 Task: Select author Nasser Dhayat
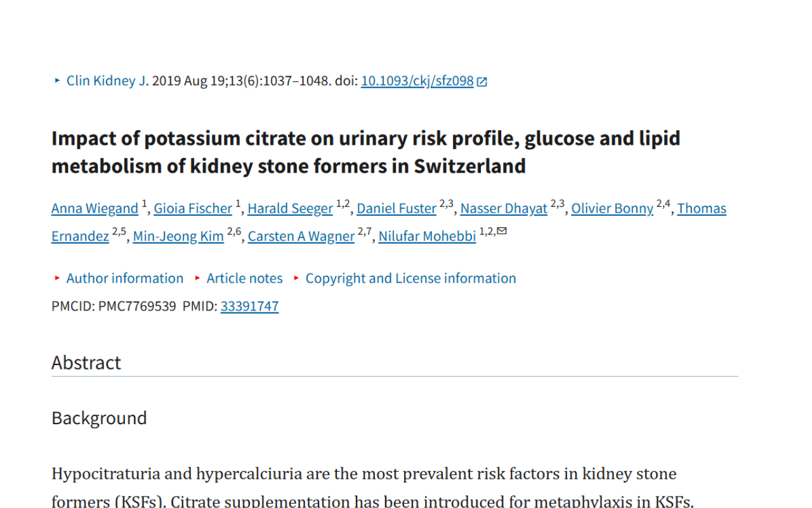coord(503,208)
